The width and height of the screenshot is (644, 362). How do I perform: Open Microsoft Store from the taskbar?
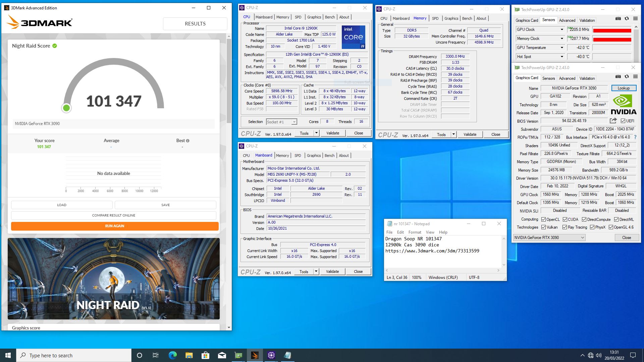(x=205, y=355)
